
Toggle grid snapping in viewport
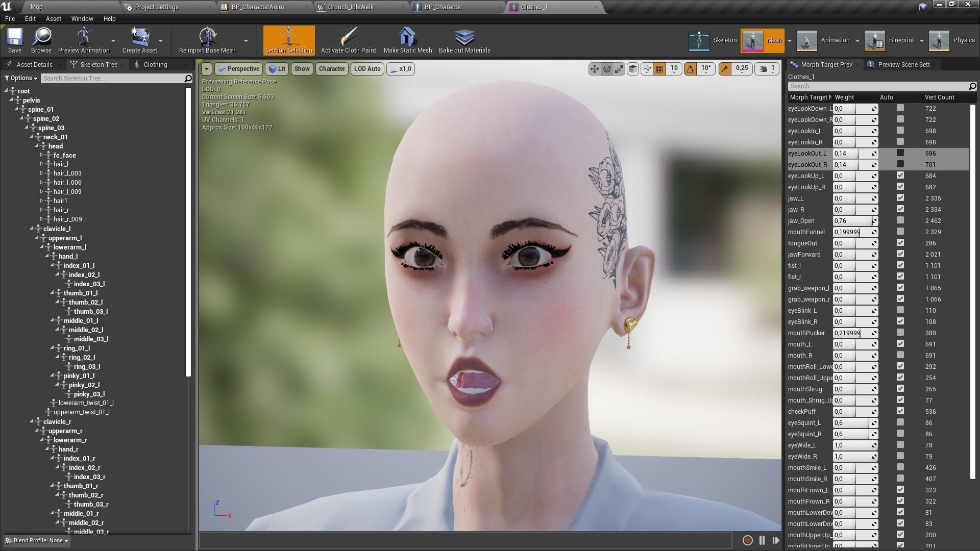659,68
